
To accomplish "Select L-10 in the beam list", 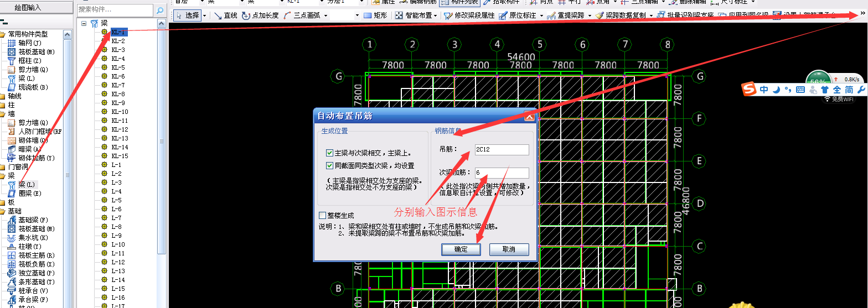I will (x=118, y=244).
